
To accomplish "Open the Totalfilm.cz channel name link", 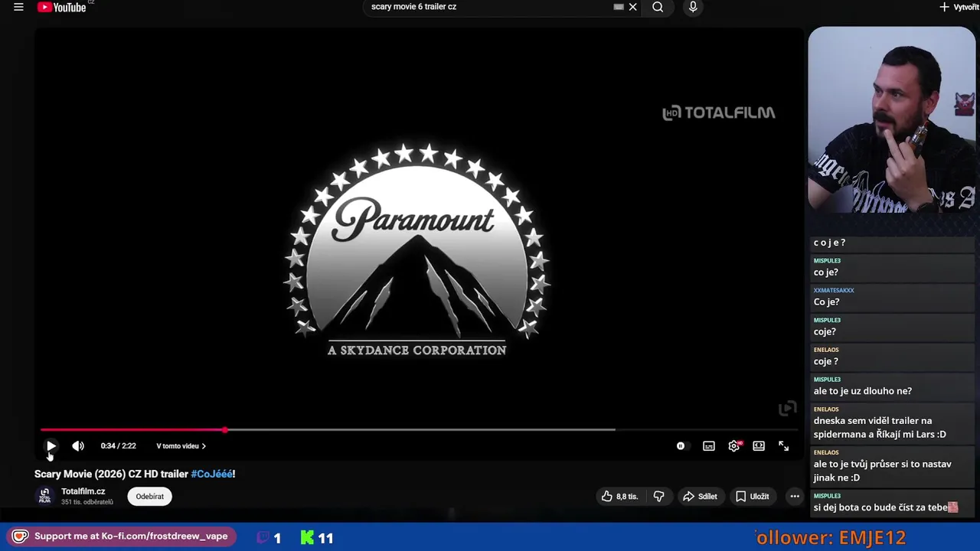I will coord(83,491).
